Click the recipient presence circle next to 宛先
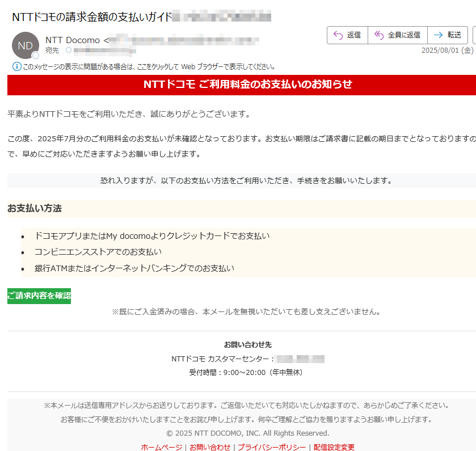Viewport: 476px width, 451px height. point(69,50)
